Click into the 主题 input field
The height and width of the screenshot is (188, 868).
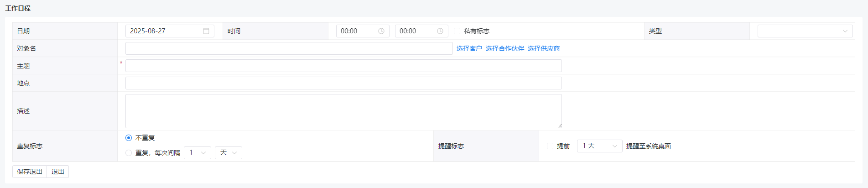343,66
